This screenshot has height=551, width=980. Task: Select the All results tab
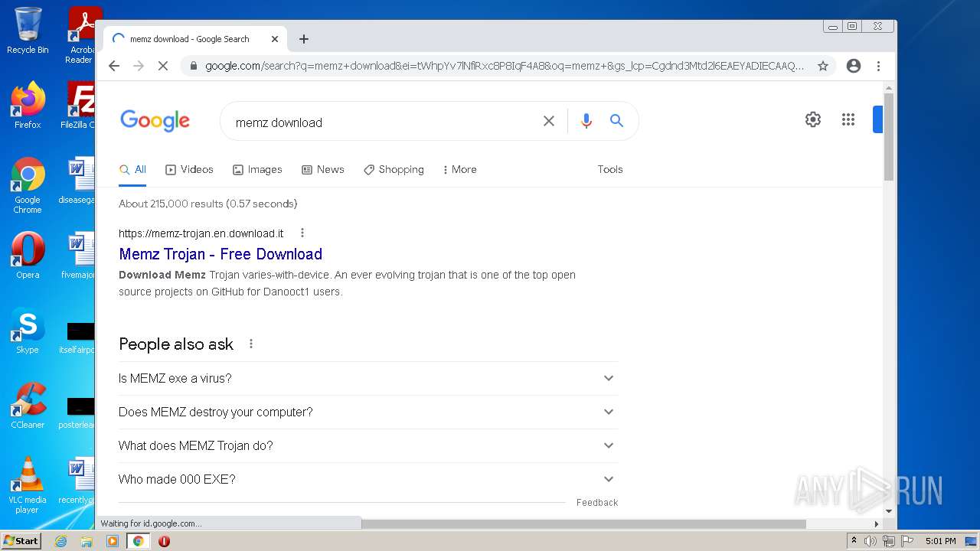click(x=132, y=170)
